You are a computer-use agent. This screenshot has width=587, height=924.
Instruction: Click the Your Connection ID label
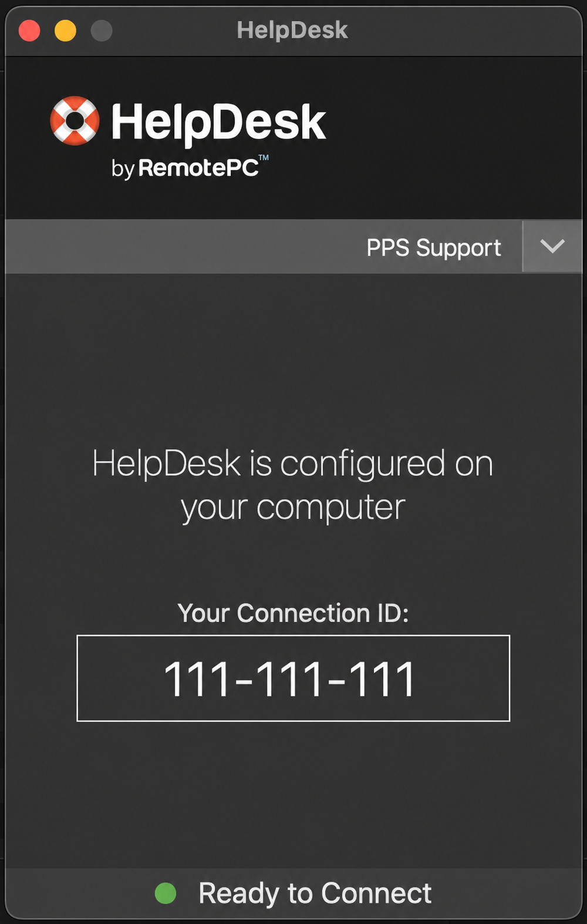[x=293, y=613]
